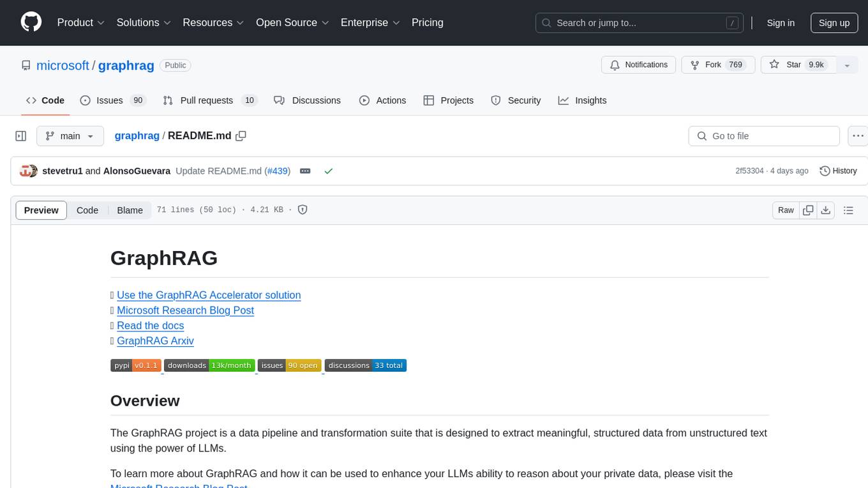868x488 pixels.
Task: View commit status checkmark
Action: pos(328,171)
